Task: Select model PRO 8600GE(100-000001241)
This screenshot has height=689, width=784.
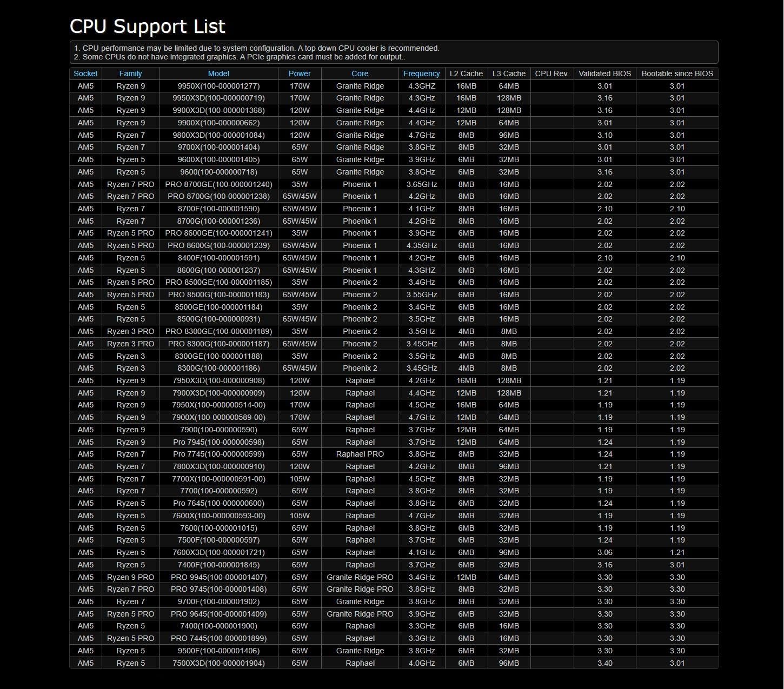Action: pos(218,233)
